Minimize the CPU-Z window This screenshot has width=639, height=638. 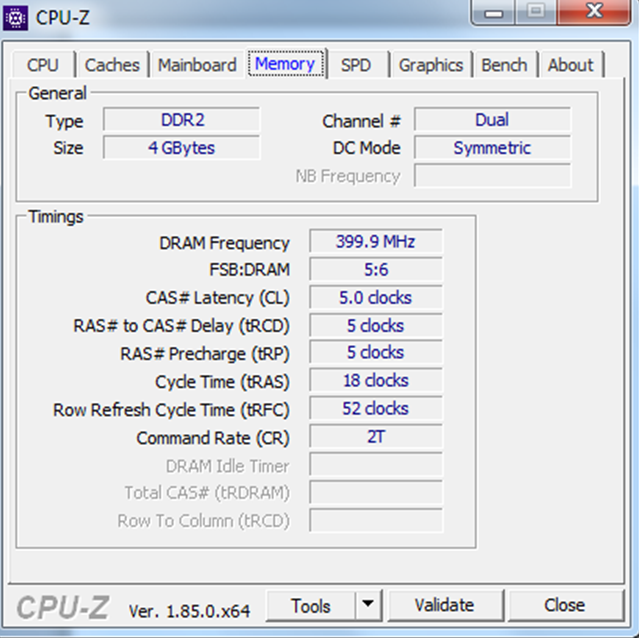[493, 12]
